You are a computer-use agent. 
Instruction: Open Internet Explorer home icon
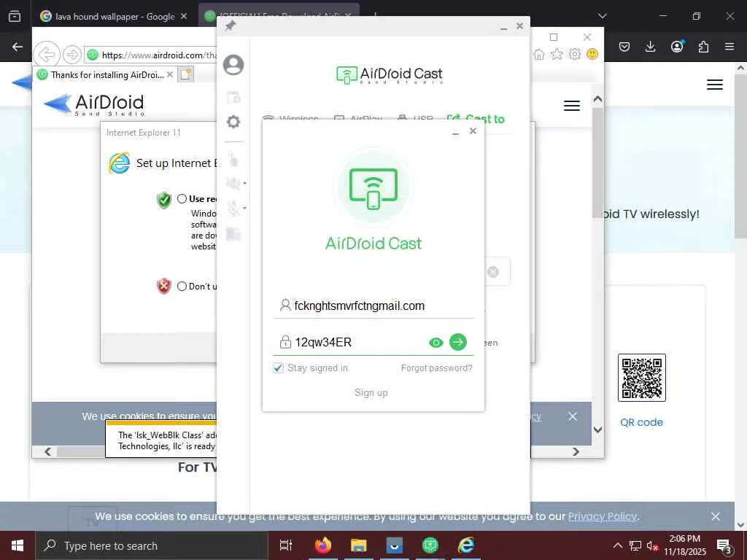click(539, 54)
